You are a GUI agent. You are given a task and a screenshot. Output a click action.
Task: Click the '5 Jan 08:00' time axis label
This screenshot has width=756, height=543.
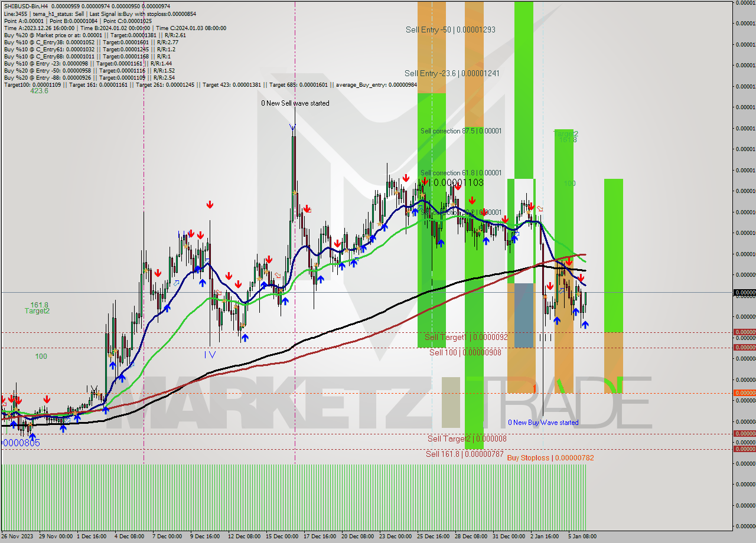pyautogui.click(x=582, y=537)
